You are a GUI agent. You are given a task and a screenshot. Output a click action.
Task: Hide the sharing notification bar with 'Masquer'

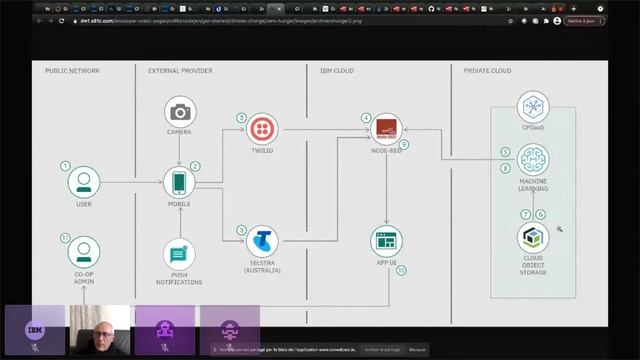[417, 350]
